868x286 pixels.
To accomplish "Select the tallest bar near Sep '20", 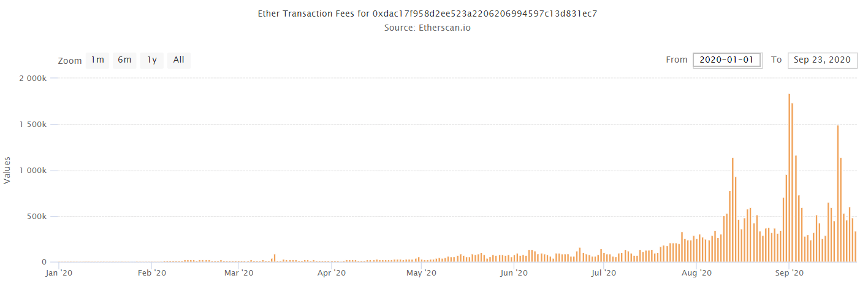I will tap(789, 178).
